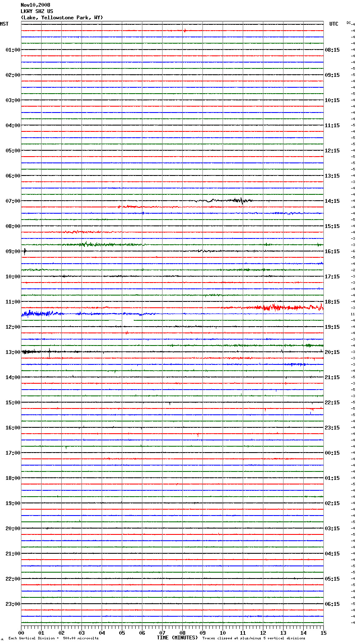Image resolution: width=357 pixels, height=644 pixels.
Task: Click minute tick '05' on the time axis
Action: [122, 633]
